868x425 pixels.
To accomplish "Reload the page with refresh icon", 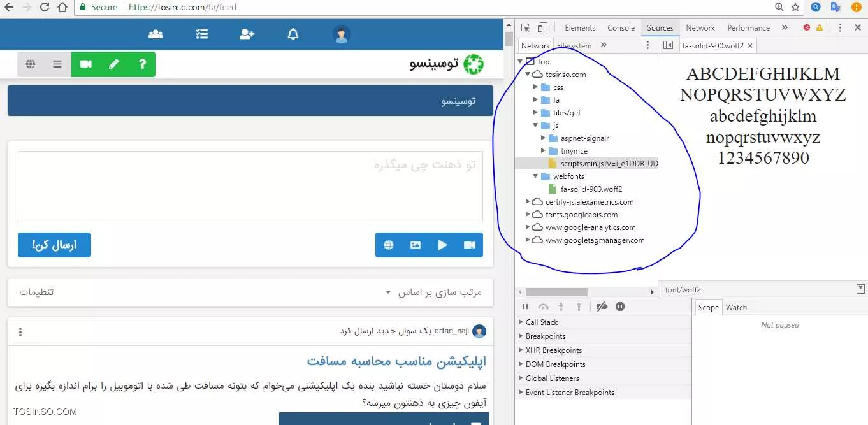I will click(45, 7).
